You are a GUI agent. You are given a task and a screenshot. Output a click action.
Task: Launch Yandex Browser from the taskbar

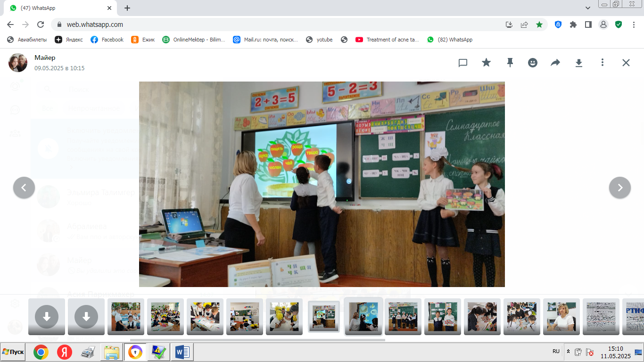[x=65, y=352]
